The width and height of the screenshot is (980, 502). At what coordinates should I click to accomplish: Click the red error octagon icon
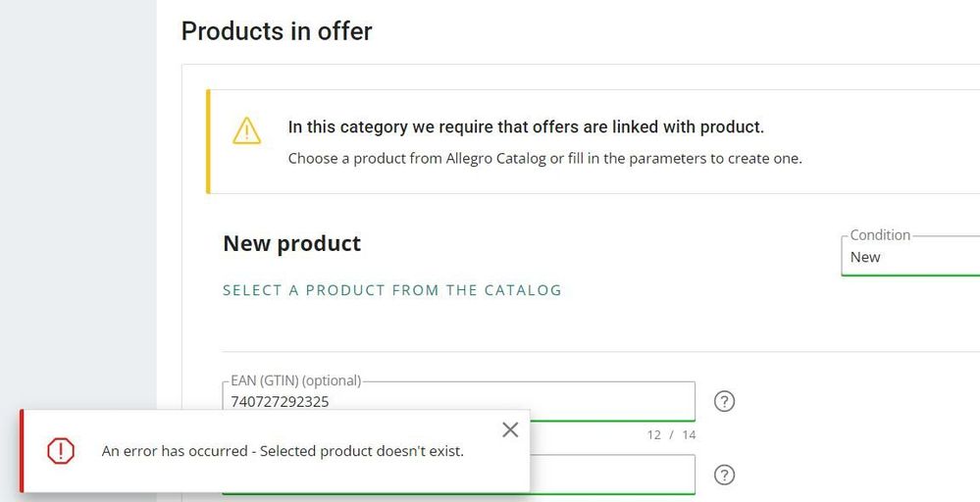tap(61, 451)
